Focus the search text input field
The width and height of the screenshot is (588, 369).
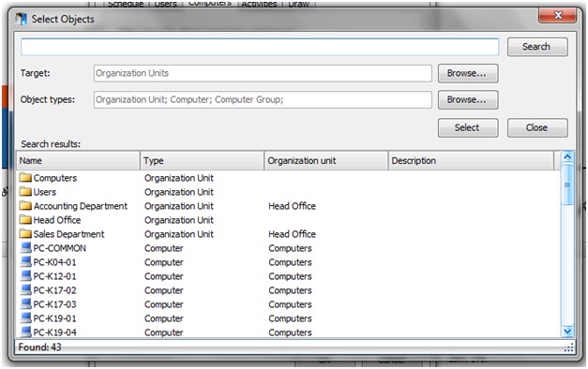pos(260,47)
